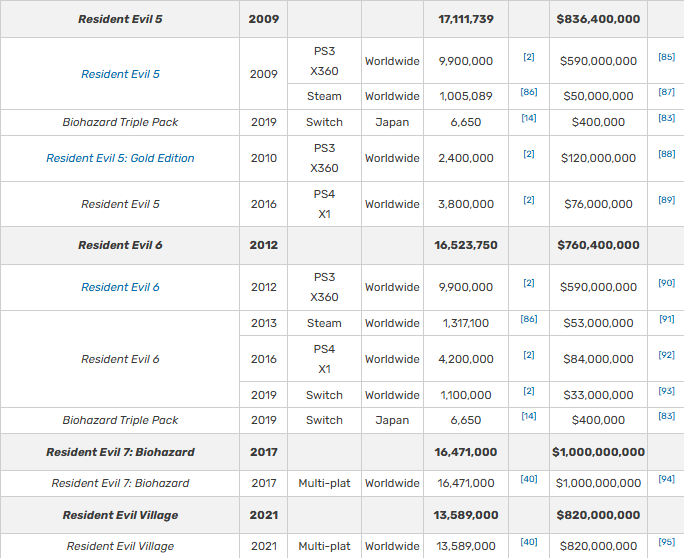Click the 1,317,100 Steam sales value
684x558 pixels.
click(x=466, y=323)
